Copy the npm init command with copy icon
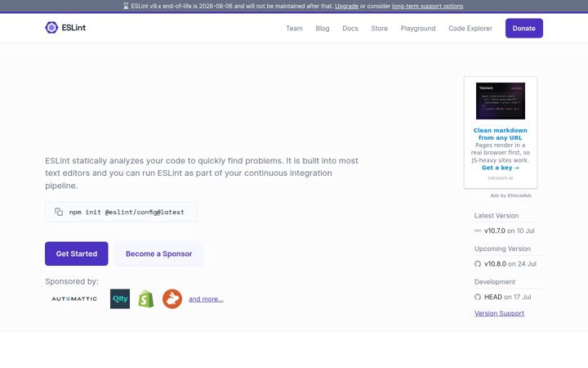The height and width of the screenshot is (368, 588). (59, 212)
